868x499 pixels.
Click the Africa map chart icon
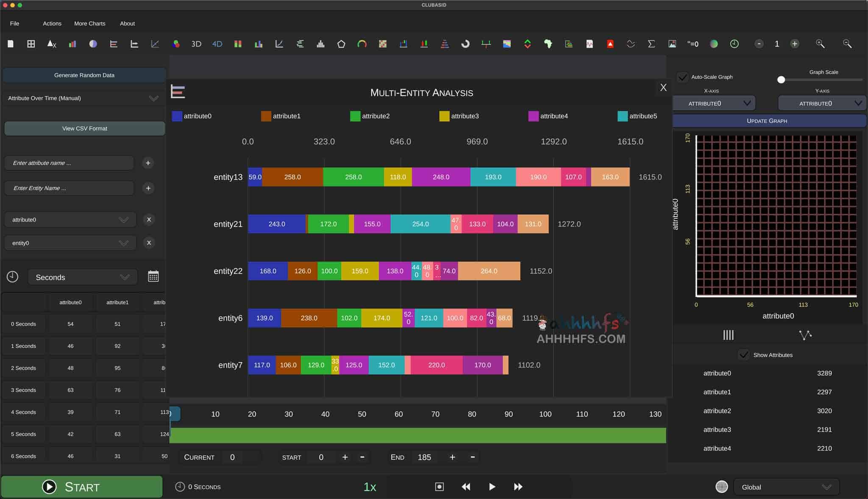click(548, 44)
